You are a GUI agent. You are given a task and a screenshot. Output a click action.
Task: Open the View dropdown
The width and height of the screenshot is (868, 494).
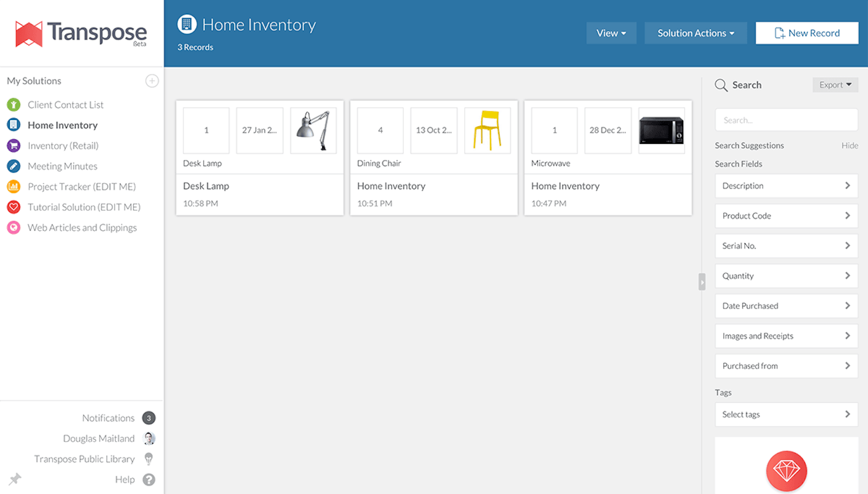pos(611,33)
